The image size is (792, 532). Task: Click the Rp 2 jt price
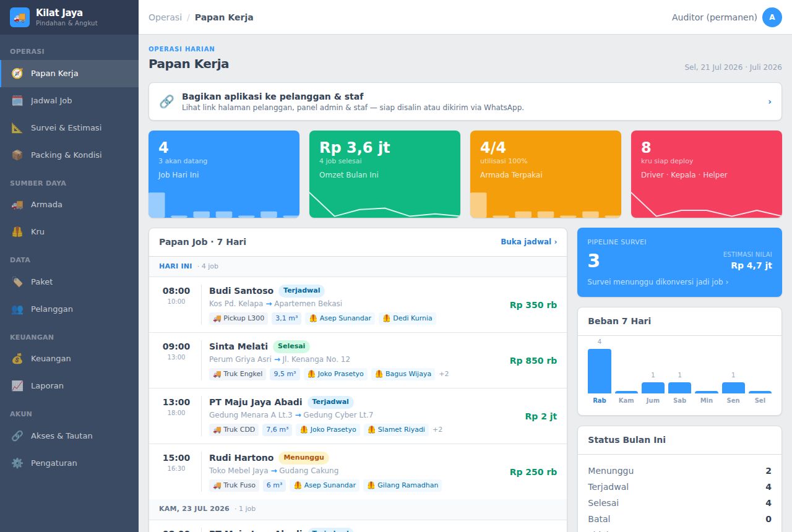(x=541, y=416)
